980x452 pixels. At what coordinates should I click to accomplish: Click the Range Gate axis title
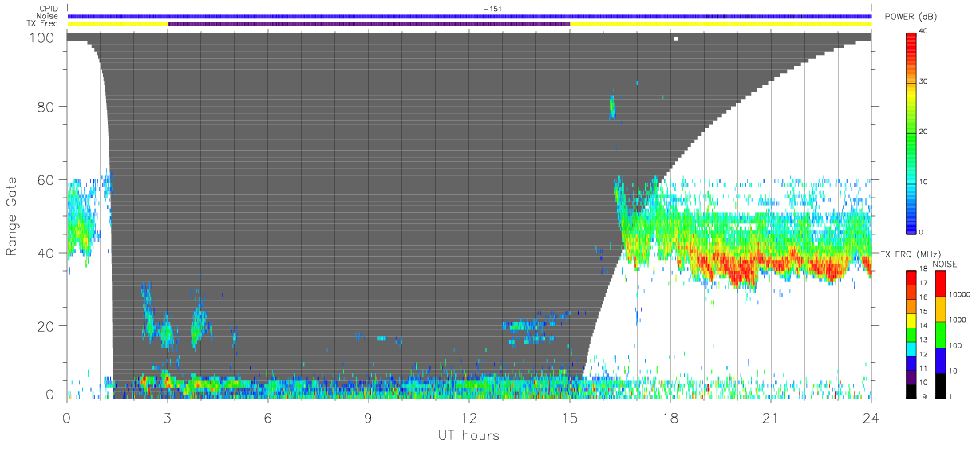coord(12,216)
